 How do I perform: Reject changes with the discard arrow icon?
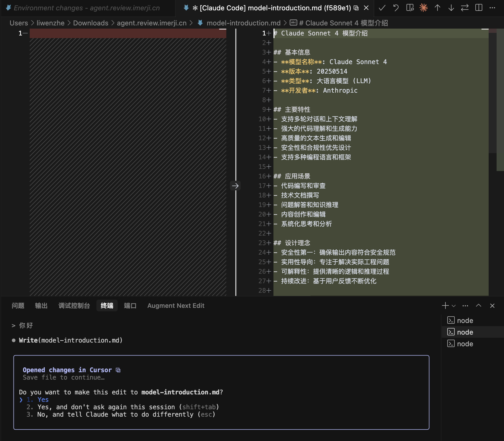pyautogui.click(x=396, y=8)
